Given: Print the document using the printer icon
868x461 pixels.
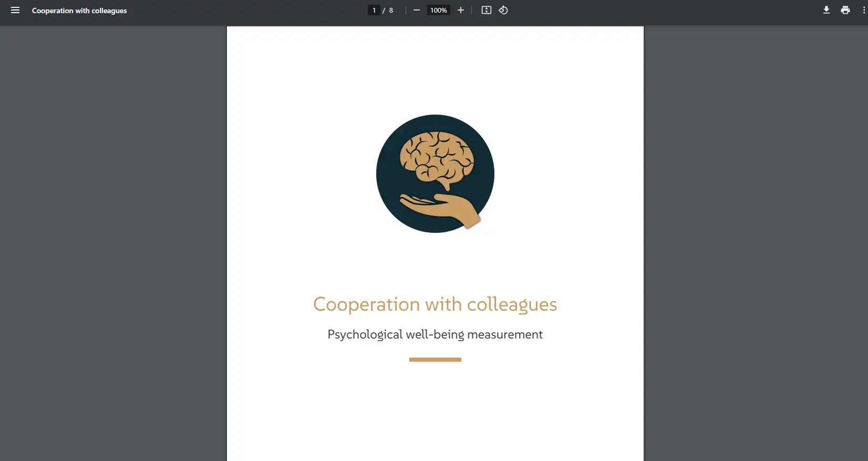Looking at the screenshot, I should point(845,11).
